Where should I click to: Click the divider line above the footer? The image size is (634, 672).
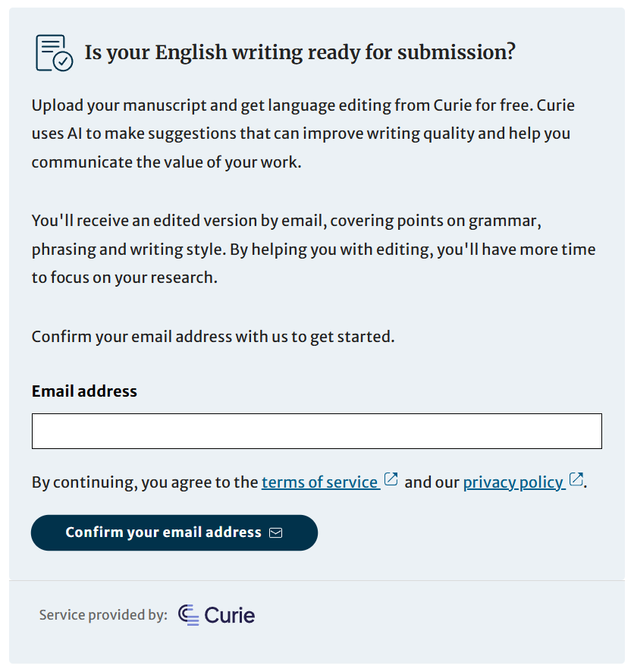pos(317,581)
